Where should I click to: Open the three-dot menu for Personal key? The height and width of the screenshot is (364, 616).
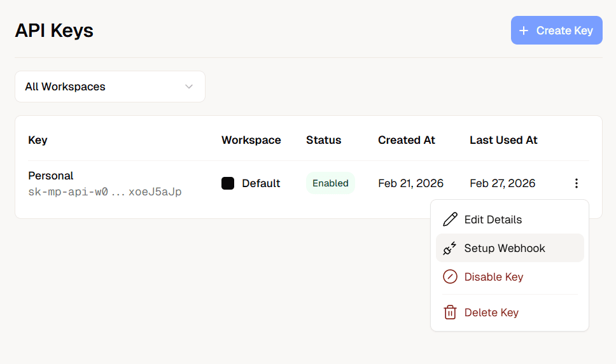577,183
